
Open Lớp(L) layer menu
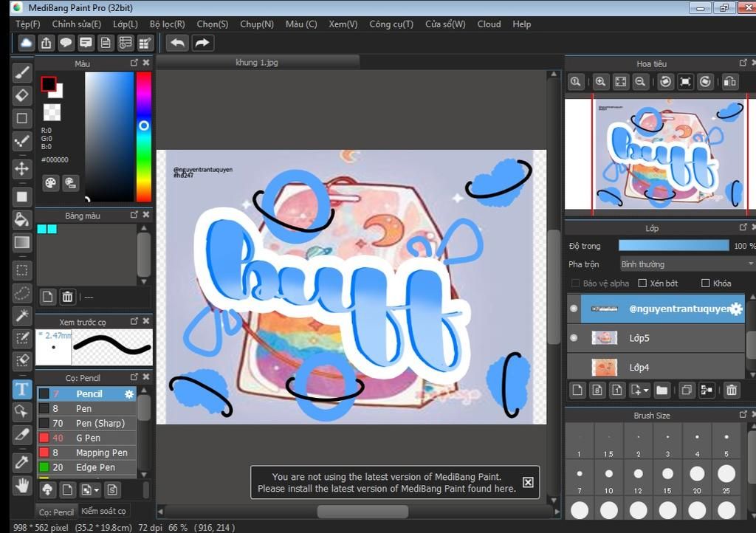click(x=126, y=24)
